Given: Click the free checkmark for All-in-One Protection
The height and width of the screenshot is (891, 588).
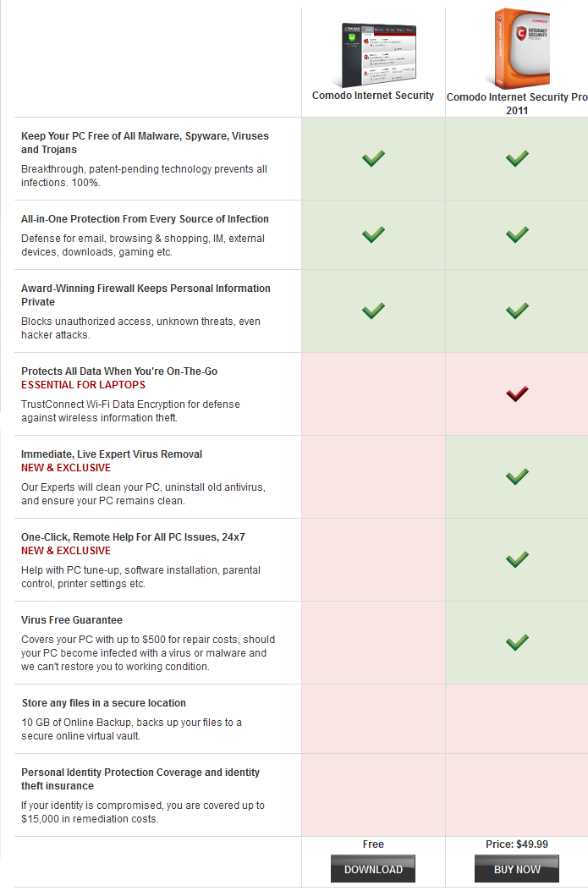Looking at the screenshot, I should coord(373,234).
